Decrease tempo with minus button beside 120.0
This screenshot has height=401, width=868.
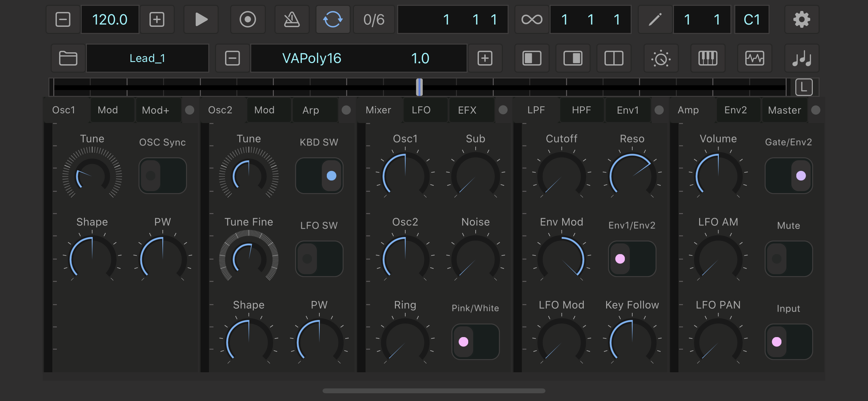[x=63, y=19]
